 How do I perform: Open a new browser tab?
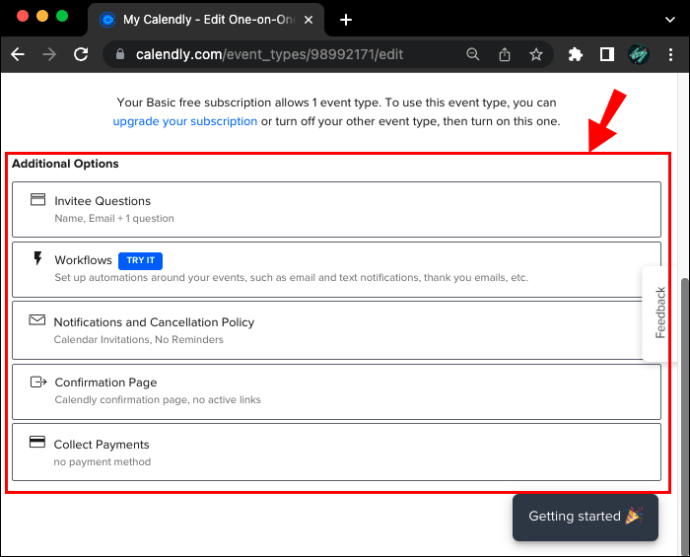coord(346,20)
